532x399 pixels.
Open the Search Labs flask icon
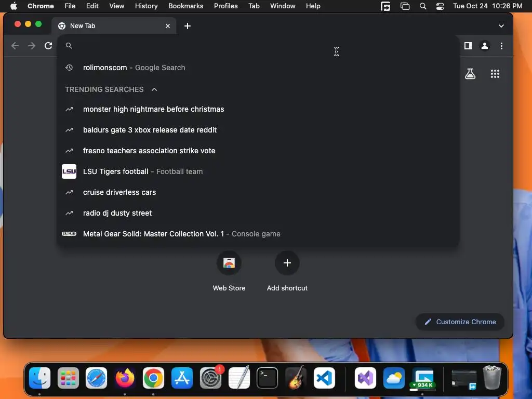pos(470,74)
